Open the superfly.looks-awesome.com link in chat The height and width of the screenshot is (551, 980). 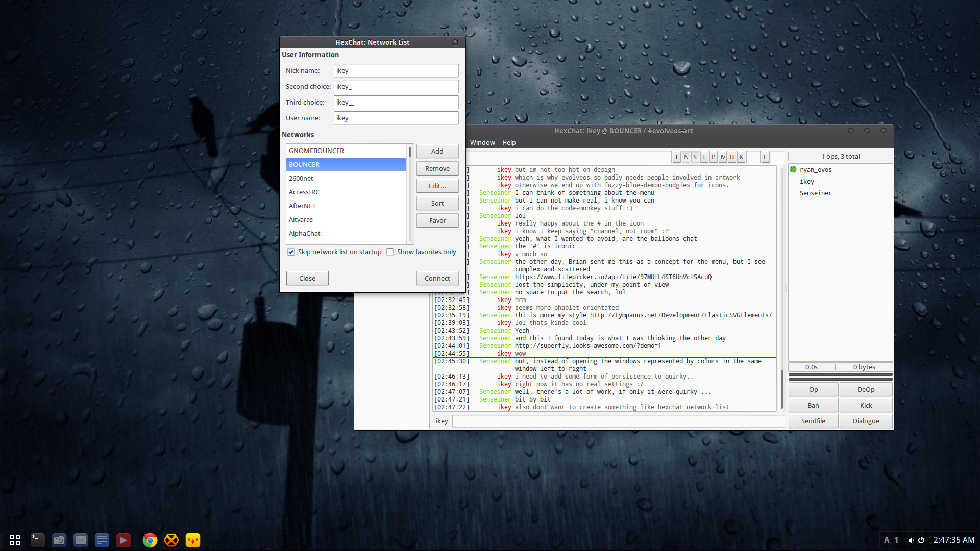[x=588, y=346]
